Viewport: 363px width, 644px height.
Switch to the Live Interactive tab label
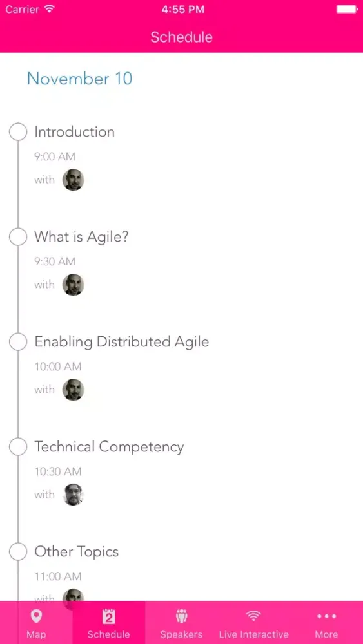pyautogui.click(x=253, y=634)
